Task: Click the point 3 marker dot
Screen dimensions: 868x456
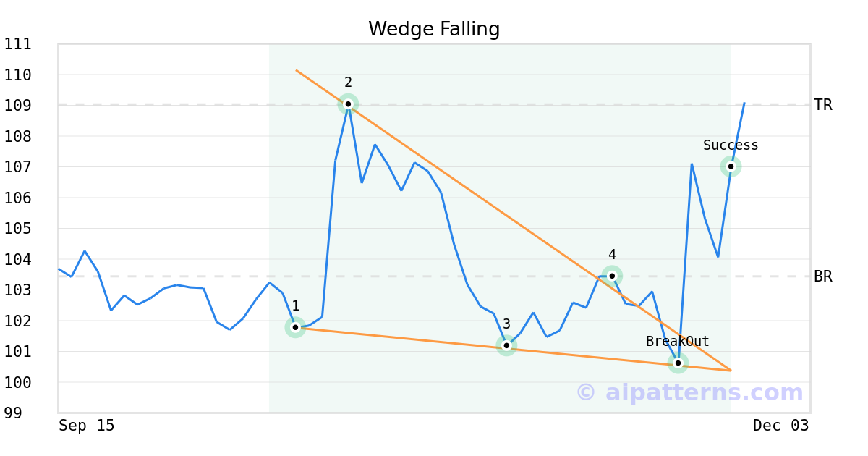Action: (x=506, y=346)
